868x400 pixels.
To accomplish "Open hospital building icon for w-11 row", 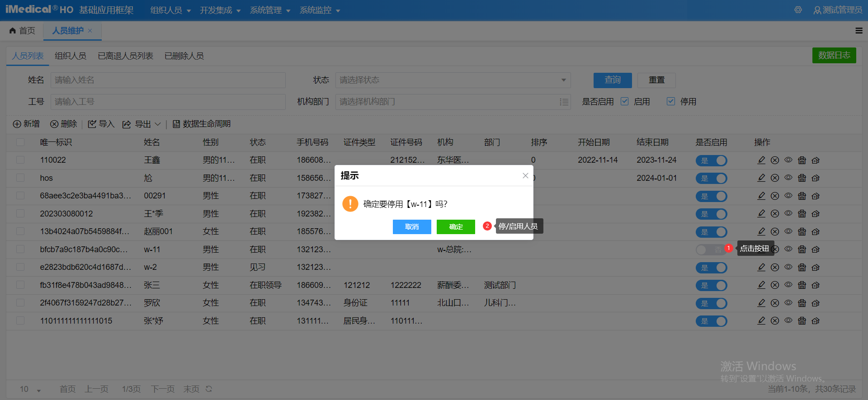I will pos(802,249).
